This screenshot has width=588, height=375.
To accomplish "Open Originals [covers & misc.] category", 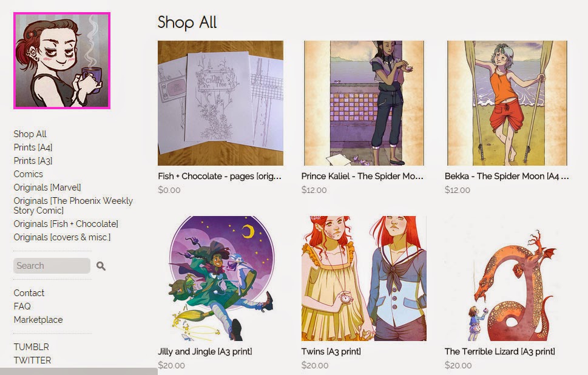I will (x=62, y=237).
